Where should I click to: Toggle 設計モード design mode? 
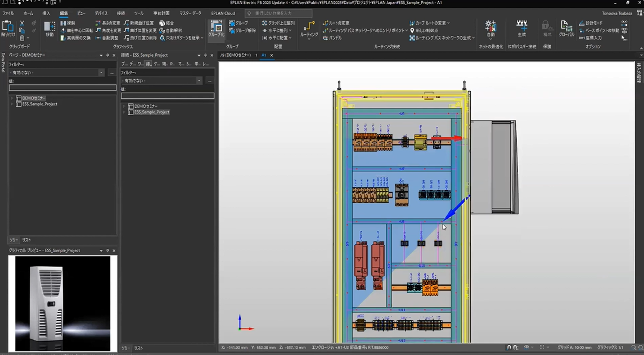[591, 23]
